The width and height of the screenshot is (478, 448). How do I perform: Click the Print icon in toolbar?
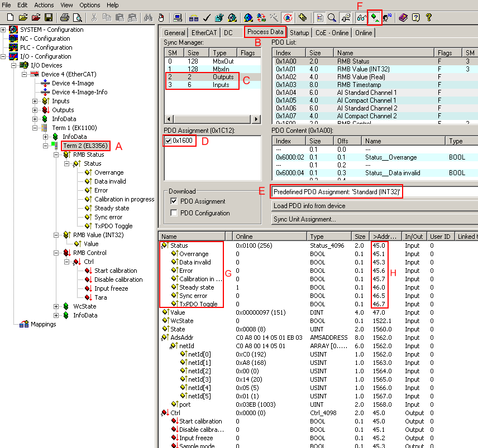(x=64, y=18)
